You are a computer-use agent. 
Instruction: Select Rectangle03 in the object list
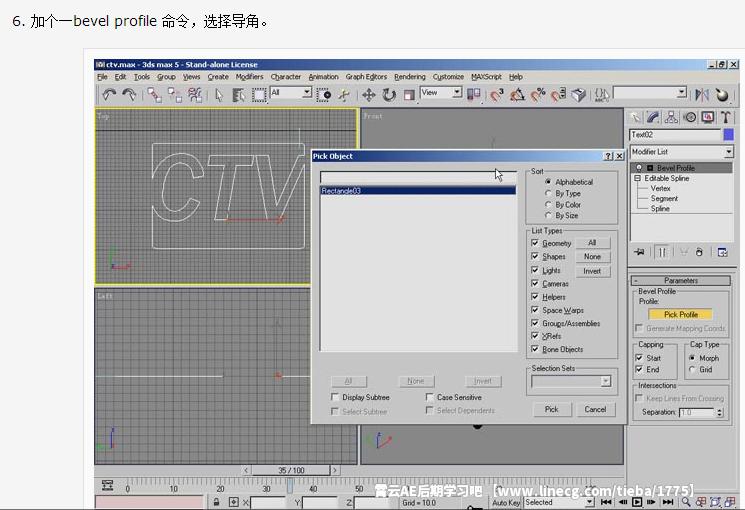coord(418,191)
